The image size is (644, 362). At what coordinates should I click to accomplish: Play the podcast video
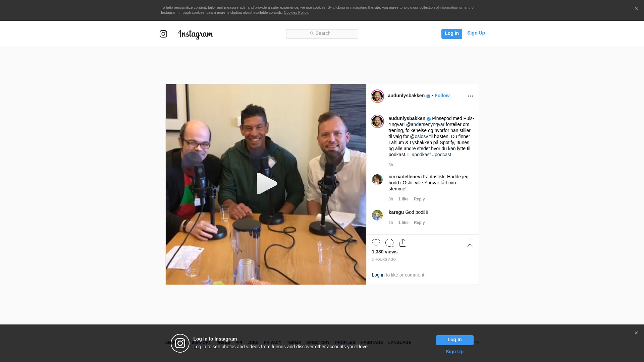tap(266, 184)
